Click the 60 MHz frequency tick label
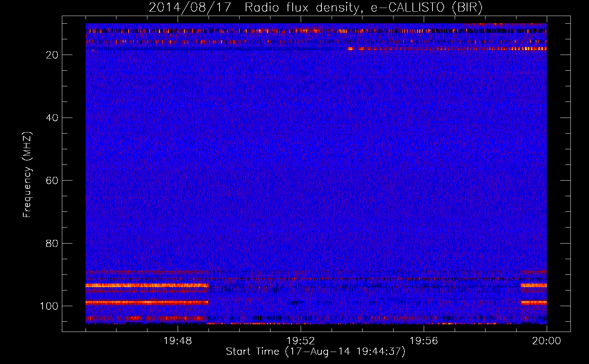The width and height of the screenshot is (589, 364). 52,181
